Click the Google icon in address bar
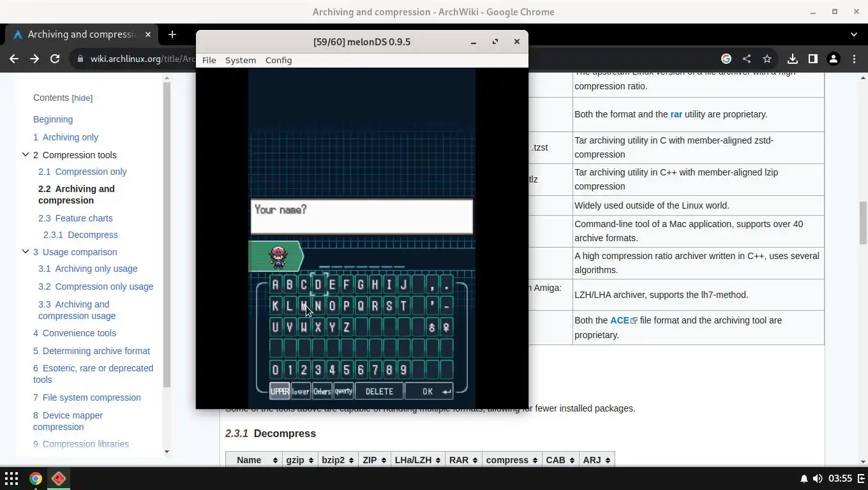This screenshot has width=868, height=490. click(726, 59)
